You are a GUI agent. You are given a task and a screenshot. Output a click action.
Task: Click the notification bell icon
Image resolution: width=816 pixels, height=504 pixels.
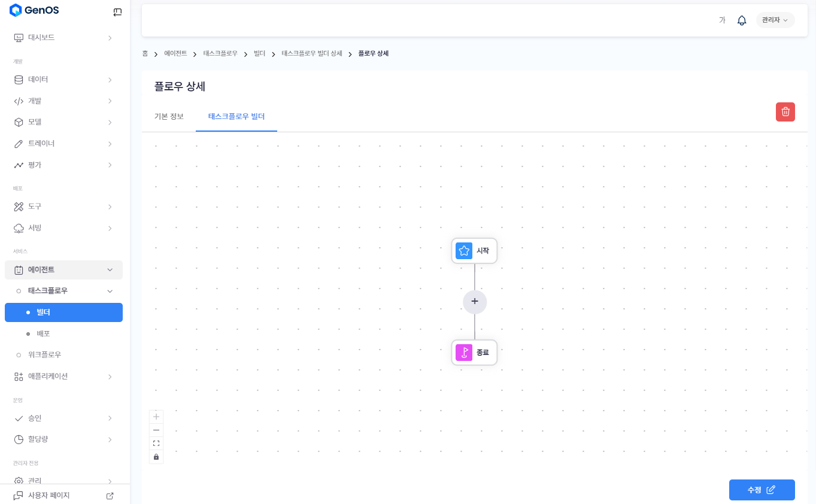tap(742, 20)
